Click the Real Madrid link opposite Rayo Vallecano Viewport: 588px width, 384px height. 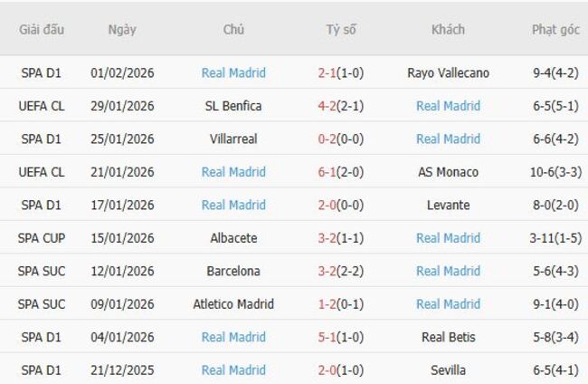pos(233,72)
